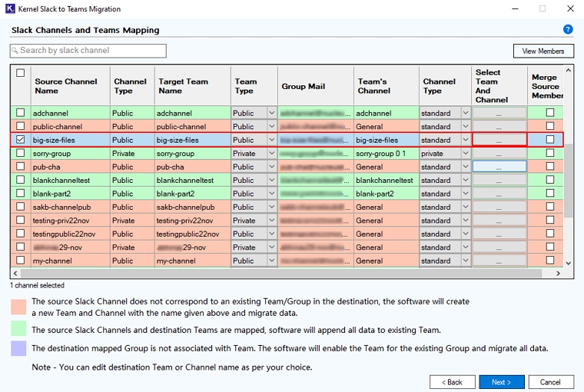Click the table scroll left arrow
Screen dimensions: 584x392
tap(15, 273)
